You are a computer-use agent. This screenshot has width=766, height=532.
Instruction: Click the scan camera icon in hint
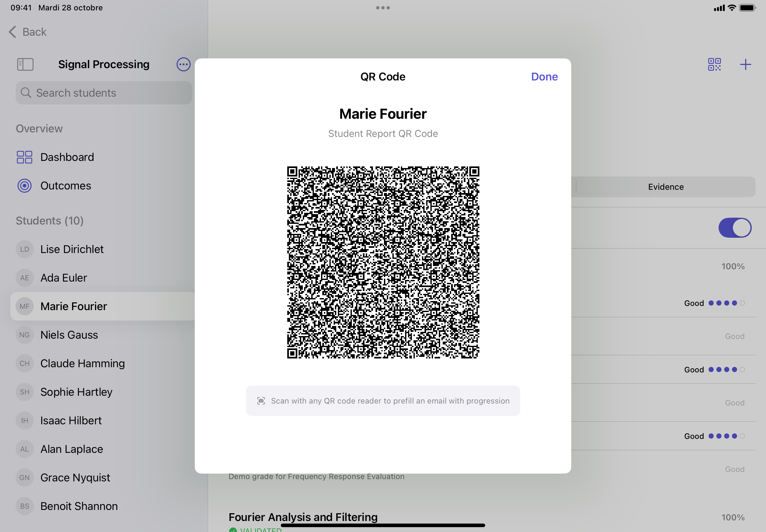coord(261,401)
